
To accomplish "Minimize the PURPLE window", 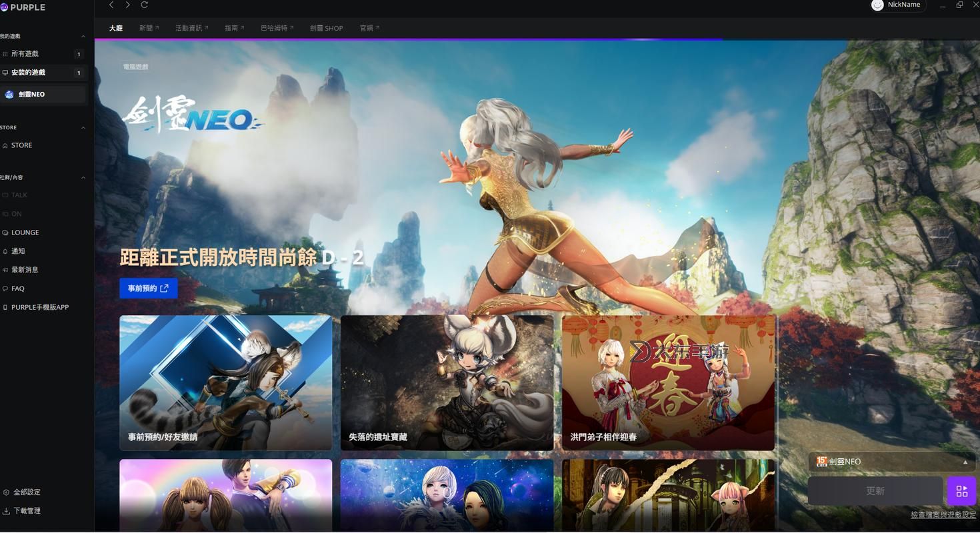I will tap(943, 5).
